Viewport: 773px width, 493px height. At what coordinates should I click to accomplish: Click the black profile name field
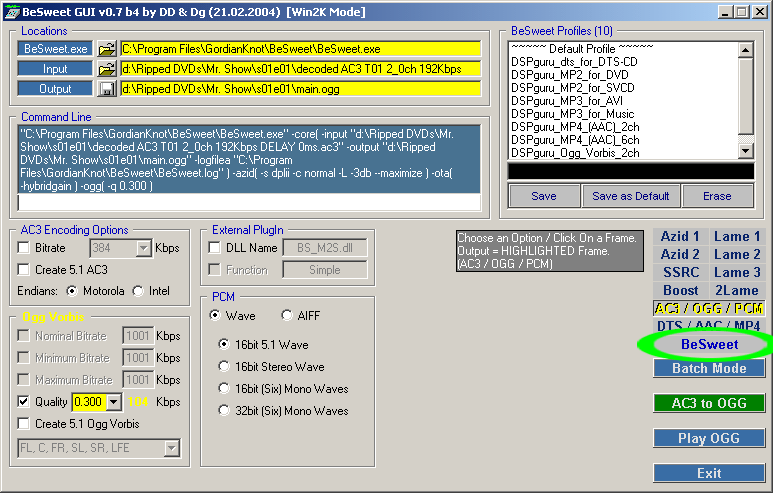631,172
